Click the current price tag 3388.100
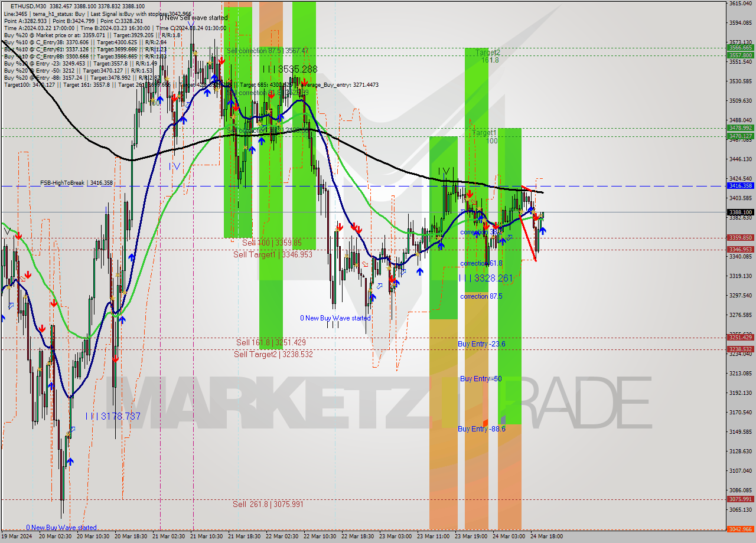The width and height of the screenshot is (756, 543). click(x=740, y=212)
